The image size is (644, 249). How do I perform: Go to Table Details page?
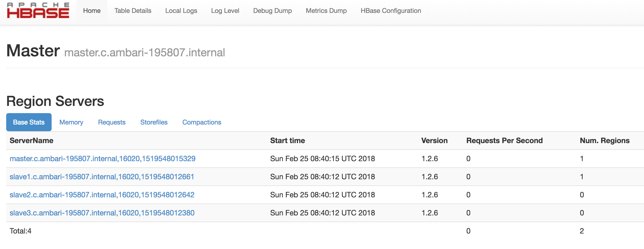tap(133, 11)
